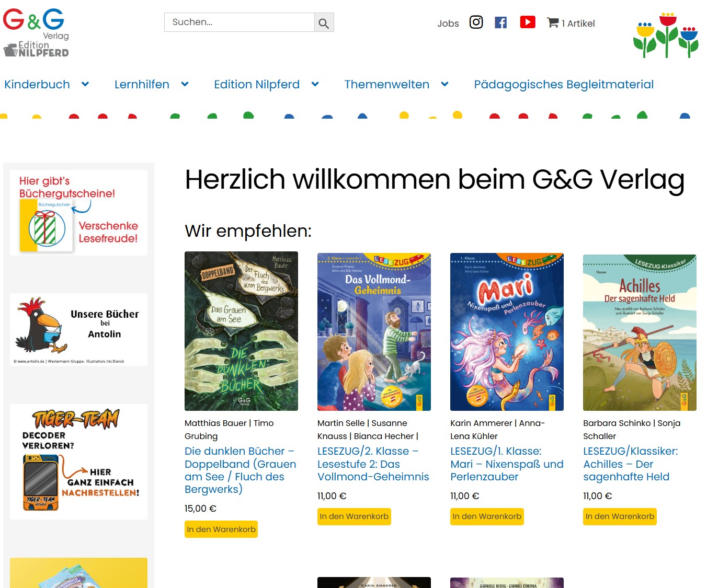This screenshot has width=707, height=588.
Task: Open the shopping cart icon
Action: [553, 22]
